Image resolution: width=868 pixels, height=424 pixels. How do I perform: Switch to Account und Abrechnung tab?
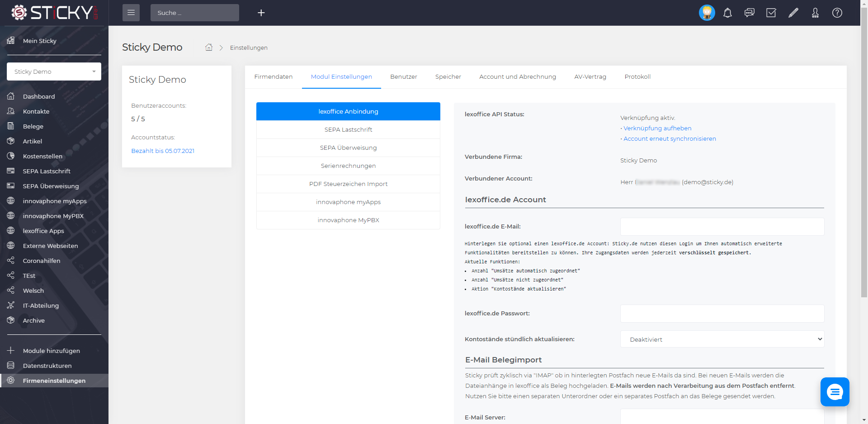(518, 76)
